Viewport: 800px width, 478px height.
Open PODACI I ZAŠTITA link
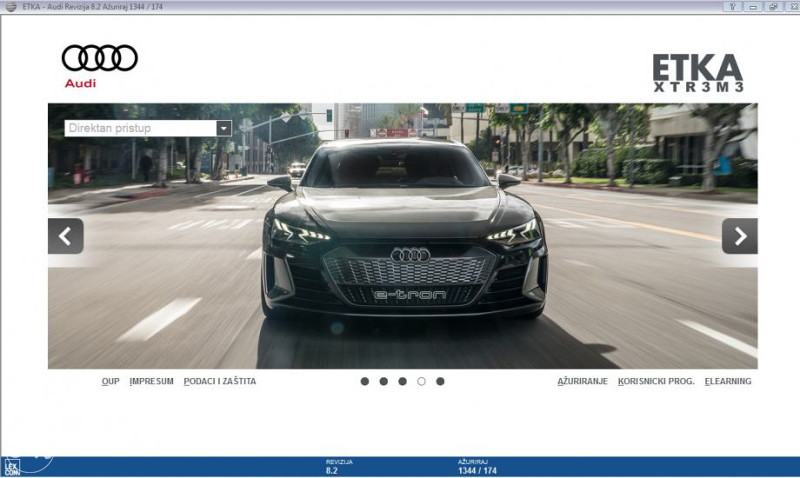pos(220,381)
